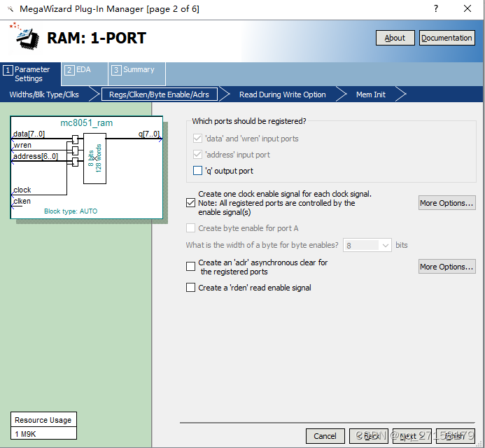485x448 pixels.
Task: Click the mc8051_ram block diagram title
Action: [x=86, y=122]
